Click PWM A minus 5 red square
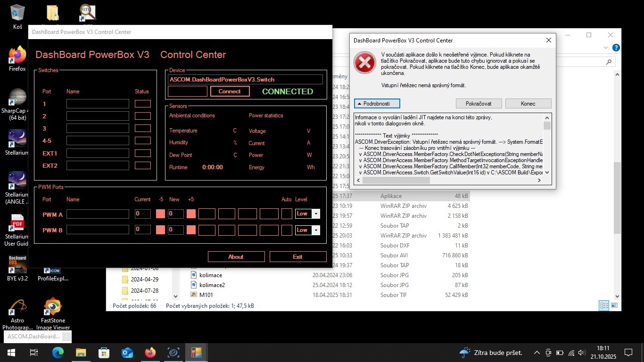The image size is (644, 362). click(160, 214)
